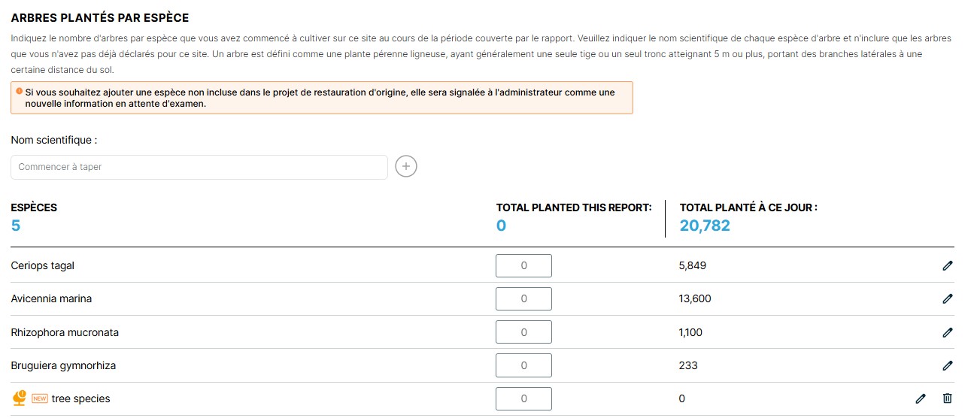This screenshot has width=980, height=418.
Task: Focus the Nom scientifique search field
Action: (x=199, y=167)
